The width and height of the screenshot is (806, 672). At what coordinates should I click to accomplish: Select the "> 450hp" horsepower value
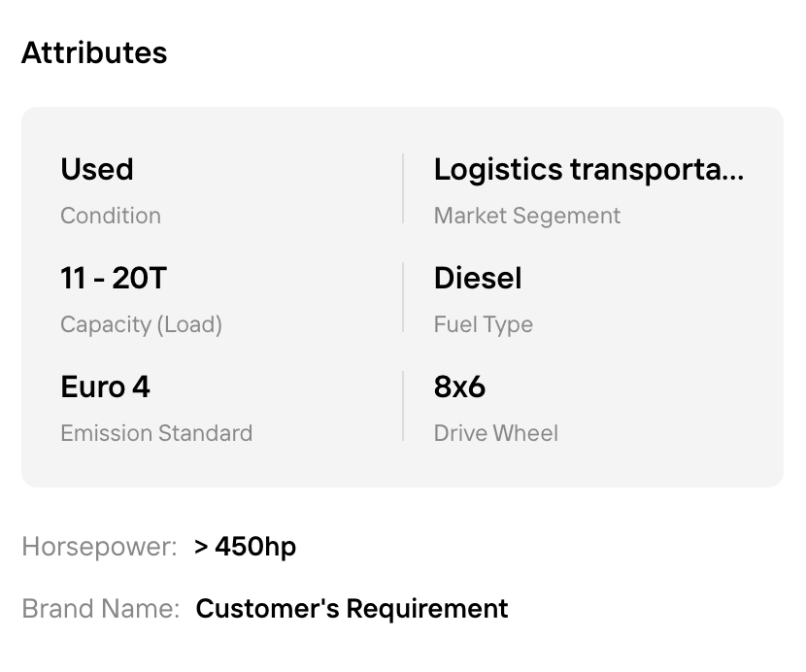click(x=245, y=547)
